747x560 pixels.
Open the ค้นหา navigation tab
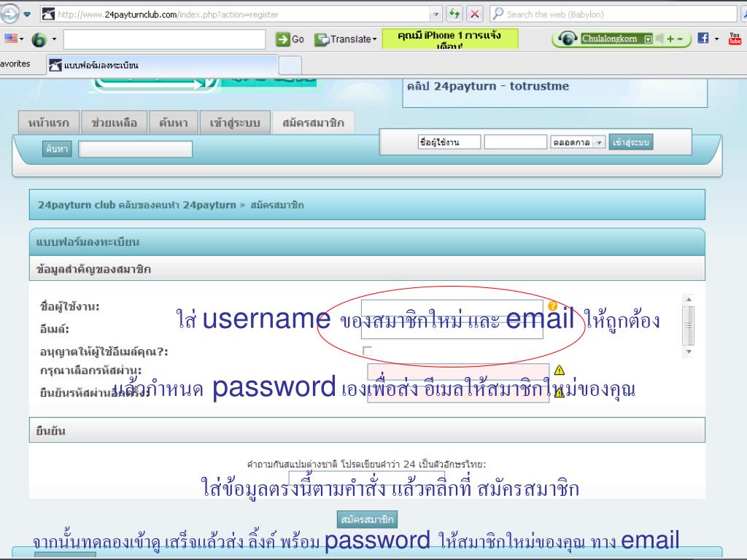pyautogui.click(x=174, y=122)
